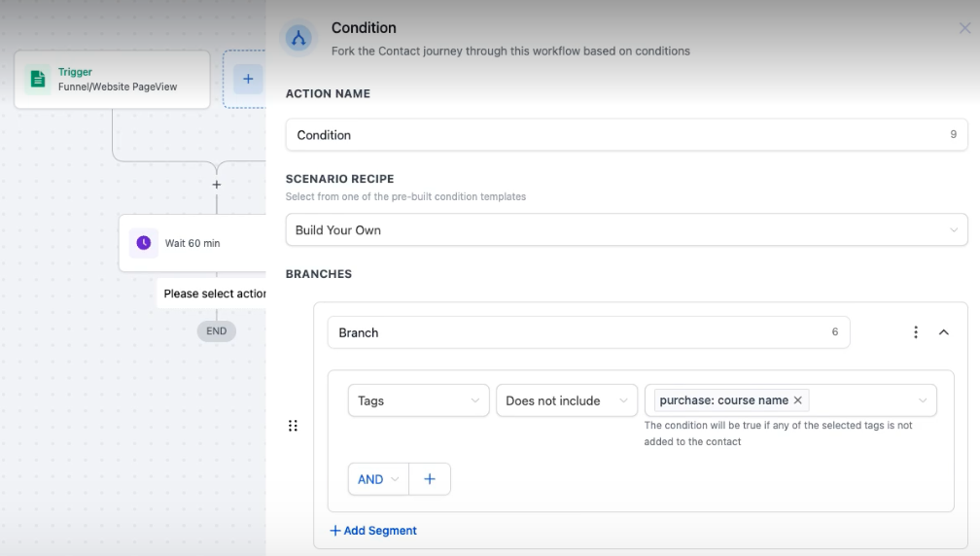Click the Action Name input field
980x556 pixels.
[x=612, y=135]
